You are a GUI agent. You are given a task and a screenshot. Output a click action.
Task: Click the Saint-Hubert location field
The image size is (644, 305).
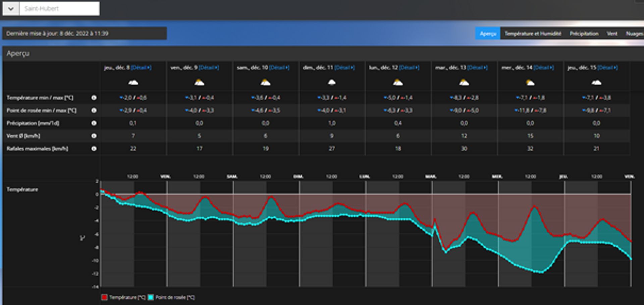[x=60, y=8]
